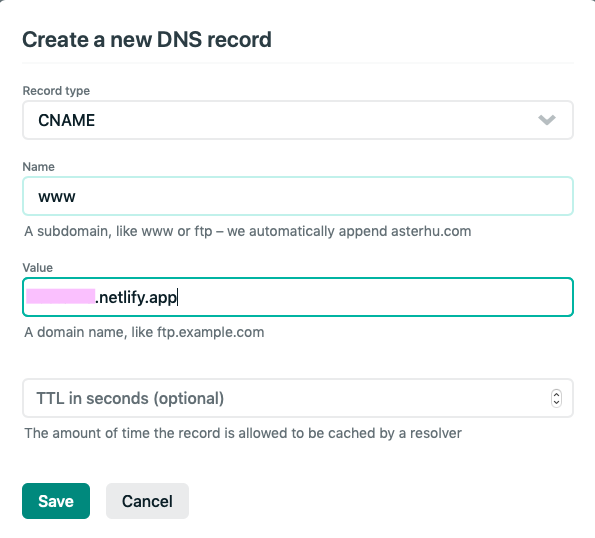
Task: Click the "Name" field label
Action: tap(39, 167)
